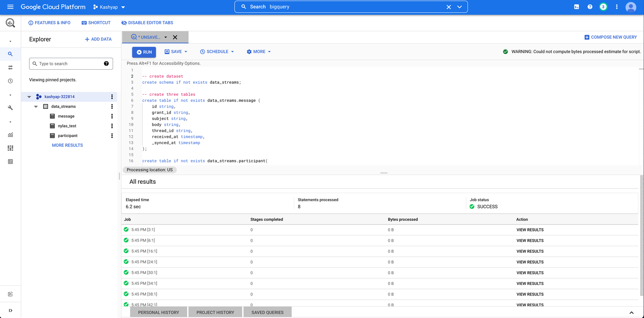View results for job 5:45 PM [30:1]
This screenshot has height=318, width=644.
530,273
